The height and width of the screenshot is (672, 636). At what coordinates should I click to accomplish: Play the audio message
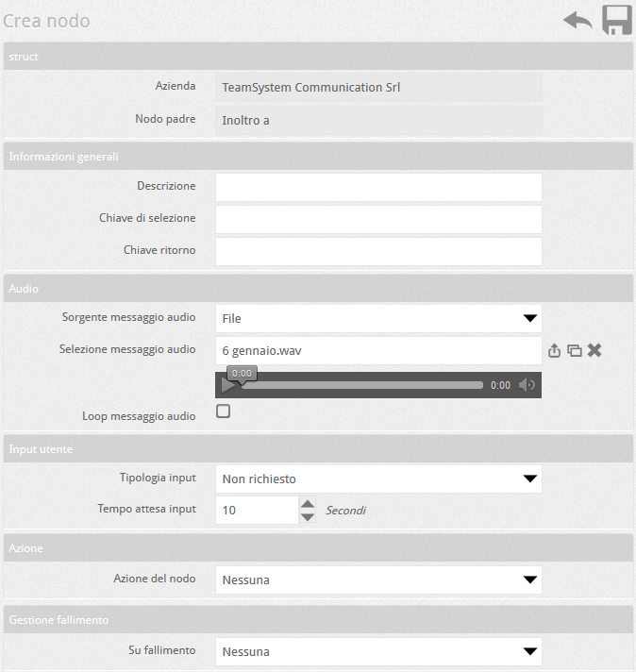227,385
